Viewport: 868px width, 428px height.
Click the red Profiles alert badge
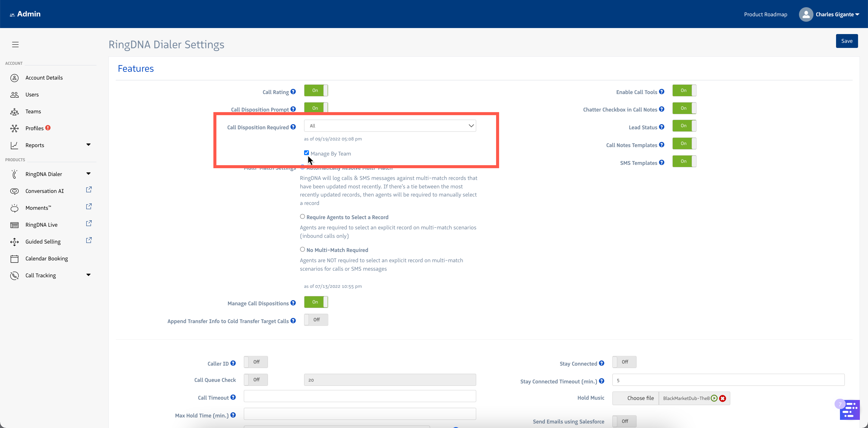pos(48,128)
